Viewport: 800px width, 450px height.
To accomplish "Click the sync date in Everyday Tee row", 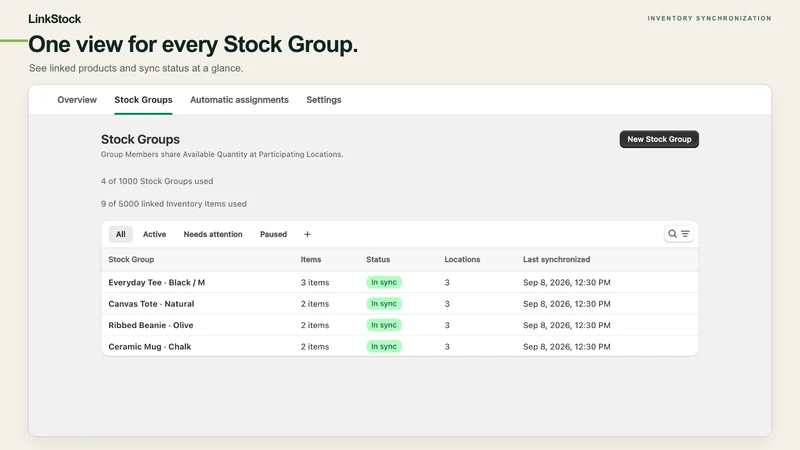I will 567,282.
